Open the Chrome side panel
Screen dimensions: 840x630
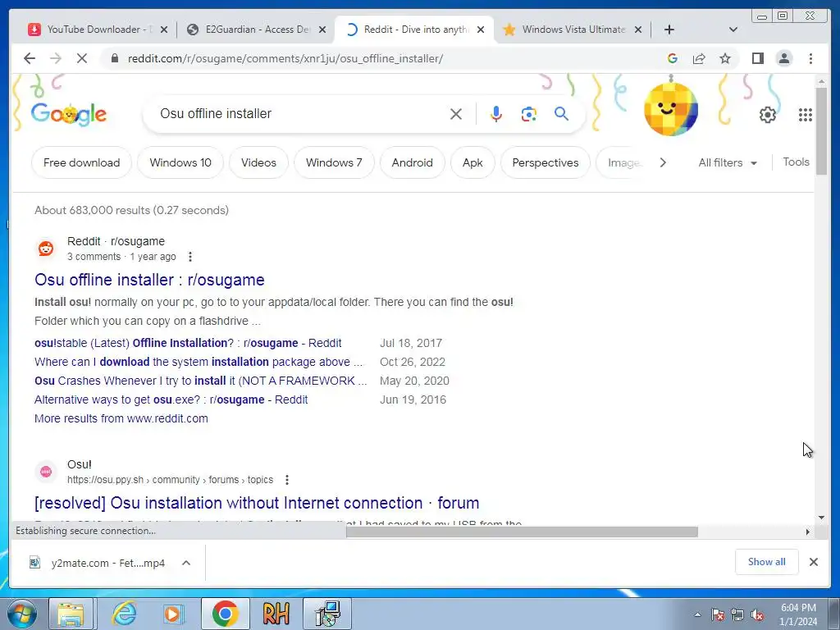(757, 58)
